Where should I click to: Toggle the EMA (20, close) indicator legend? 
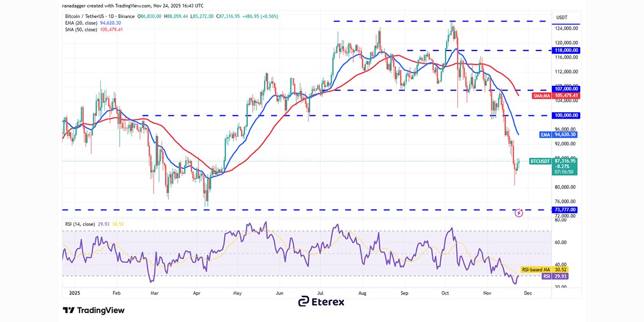[x=80, y=23]
